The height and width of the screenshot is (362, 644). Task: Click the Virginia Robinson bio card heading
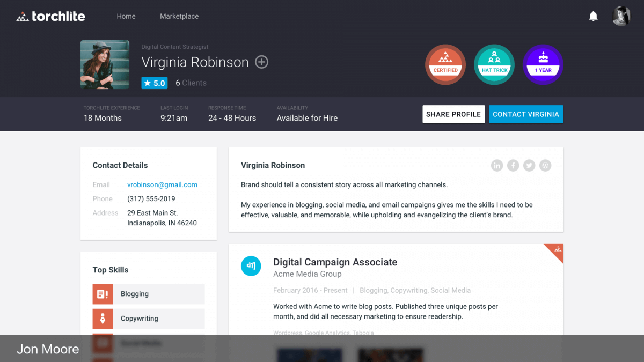[x=273, y=165]
